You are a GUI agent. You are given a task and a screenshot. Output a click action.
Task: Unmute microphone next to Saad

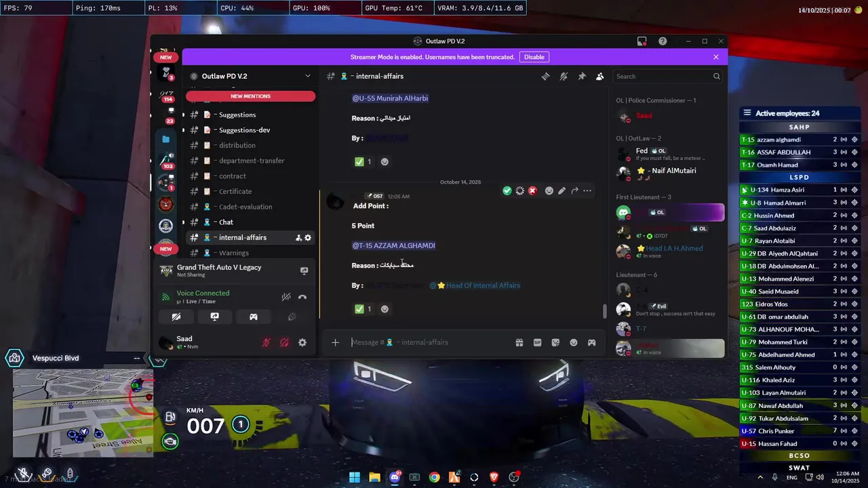[266, 342]
